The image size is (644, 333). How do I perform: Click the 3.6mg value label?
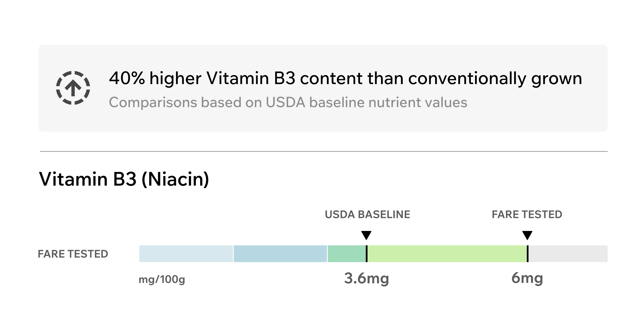click(366, 278)
